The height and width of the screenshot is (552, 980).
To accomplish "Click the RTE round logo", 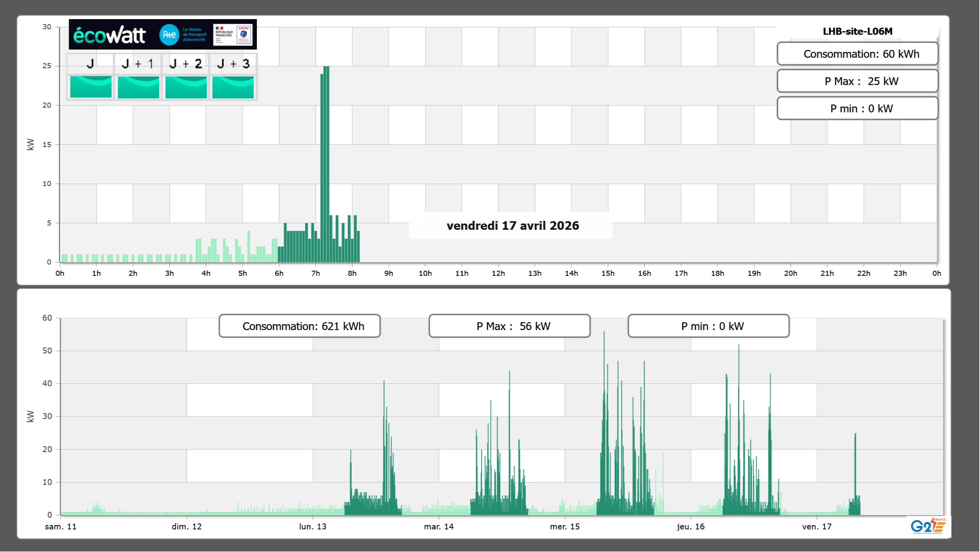I will [169, 35].
